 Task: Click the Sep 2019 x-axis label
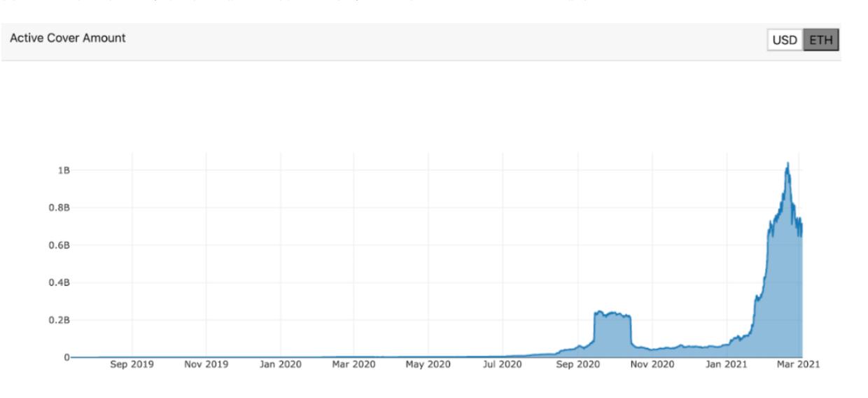click(x=132, y=364)
